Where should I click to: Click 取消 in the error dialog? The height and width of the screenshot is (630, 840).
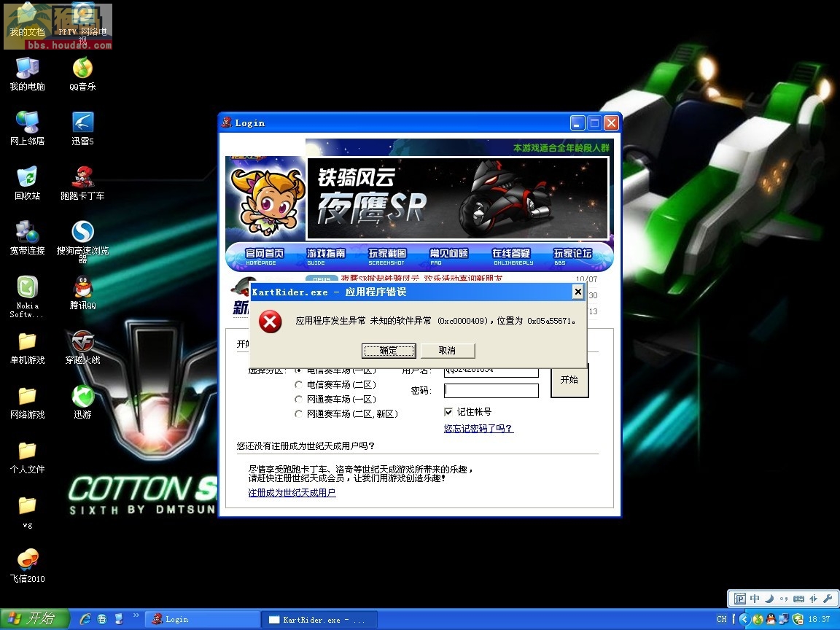coord(447,350)
